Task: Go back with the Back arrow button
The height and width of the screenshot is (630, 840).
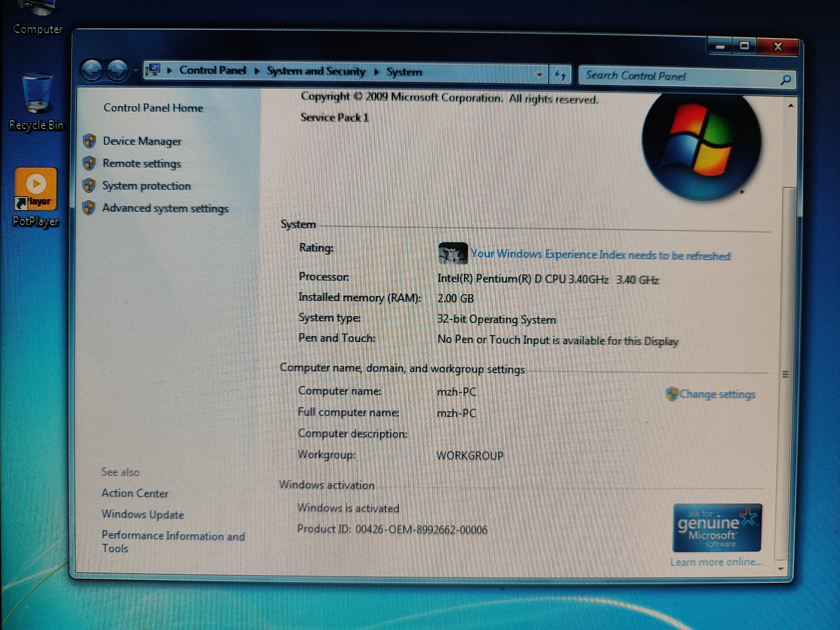Action: (92, 70)
